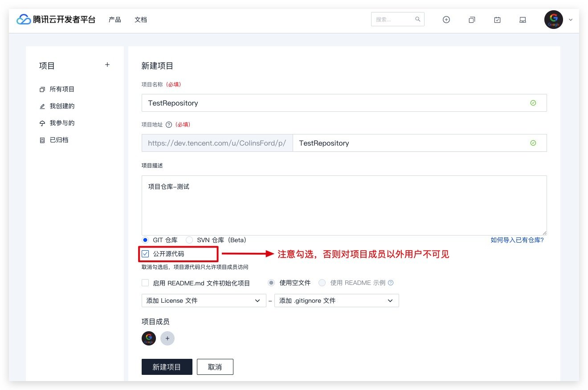Select the 使用空文件 radio option
Viewport: 588px width, 390px height.
271,283
